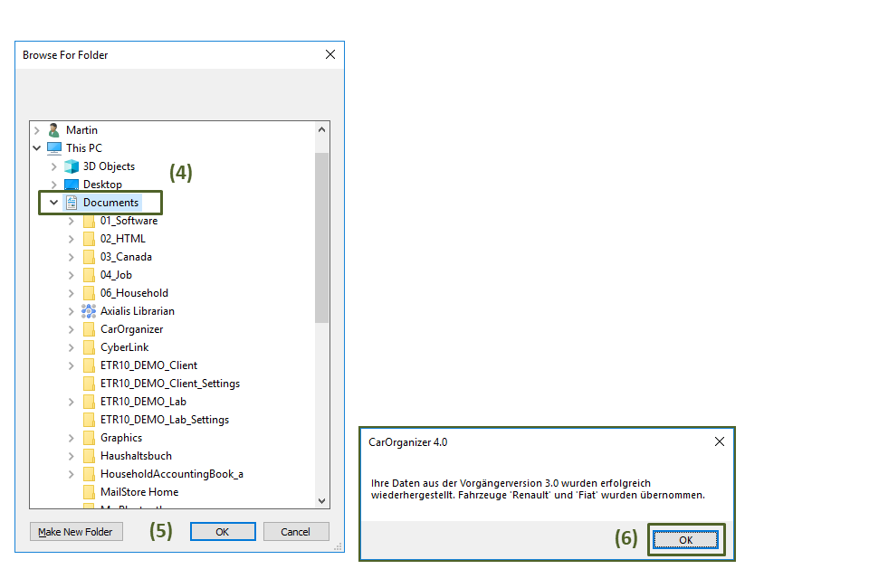Image resolution: width=869 pixels, height=588 pixels.
Task: Select the This PC computer icon
Action: 54,148
